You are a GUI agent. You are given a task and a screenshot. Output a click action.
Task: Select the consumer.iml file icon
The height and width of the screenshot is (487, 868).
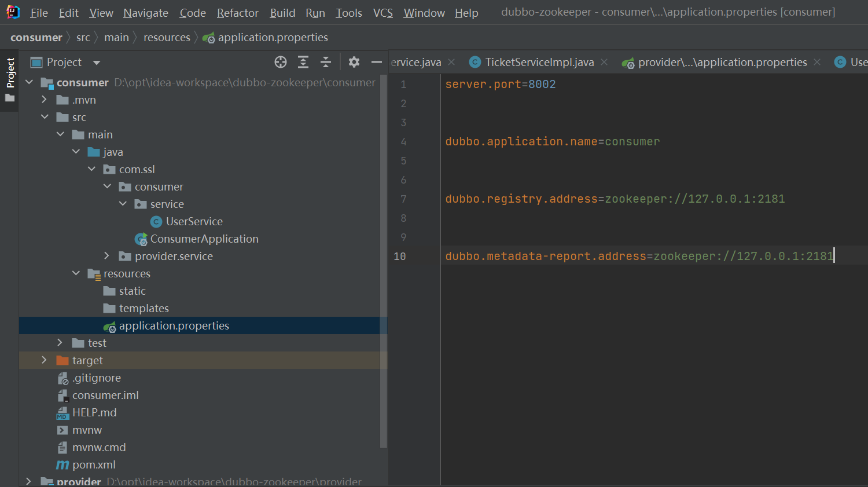[63, 396]
